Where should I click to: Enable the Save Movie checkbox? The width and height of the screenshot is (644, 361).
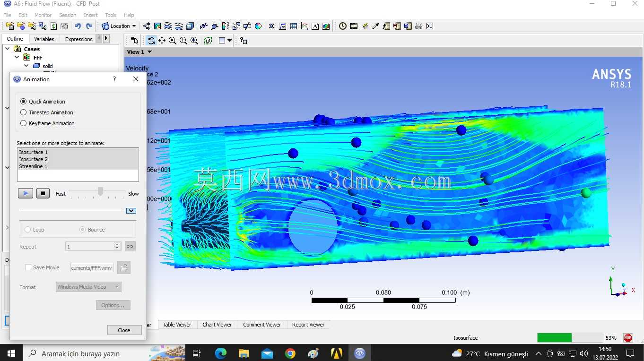tap(28, 267)
